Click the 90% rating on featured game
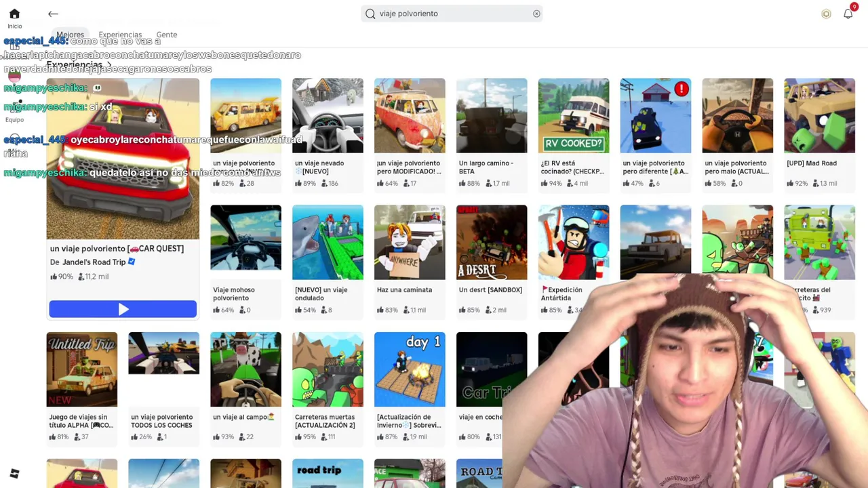Viewport: 868px width, 488px height. pyautogui.click(x=62, y=277)
